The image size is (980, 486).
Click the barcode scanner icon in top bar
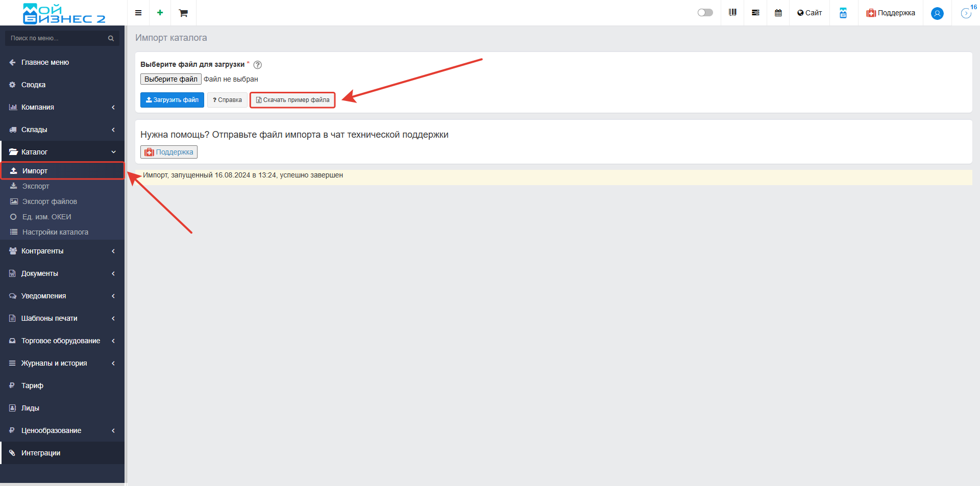tap(732, 13)
